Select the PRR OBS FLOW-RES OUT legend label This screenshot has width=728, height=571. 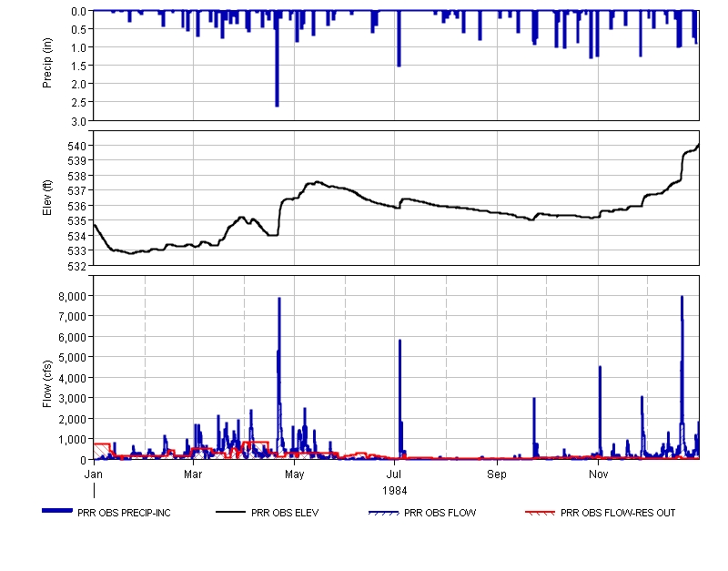click(618, 513)
